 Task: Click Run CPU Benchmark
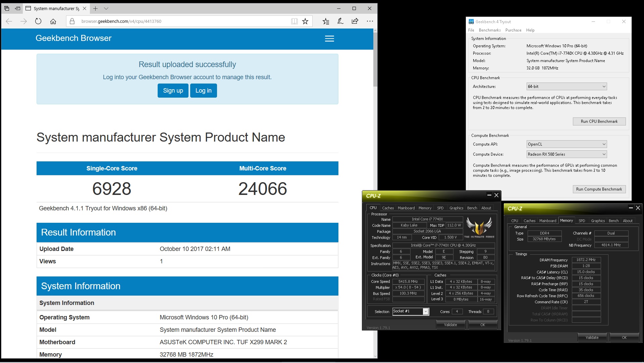click(599, 121)
